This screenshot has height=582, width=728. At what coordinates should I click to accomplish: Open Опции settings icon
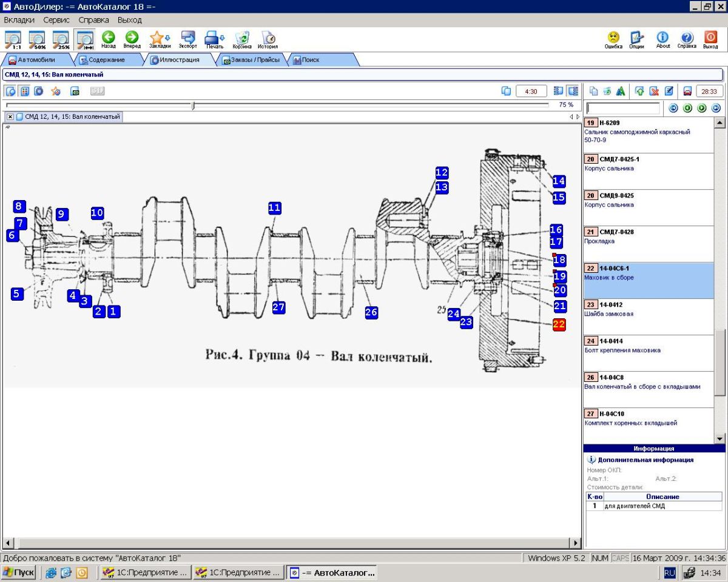(636, 39)
